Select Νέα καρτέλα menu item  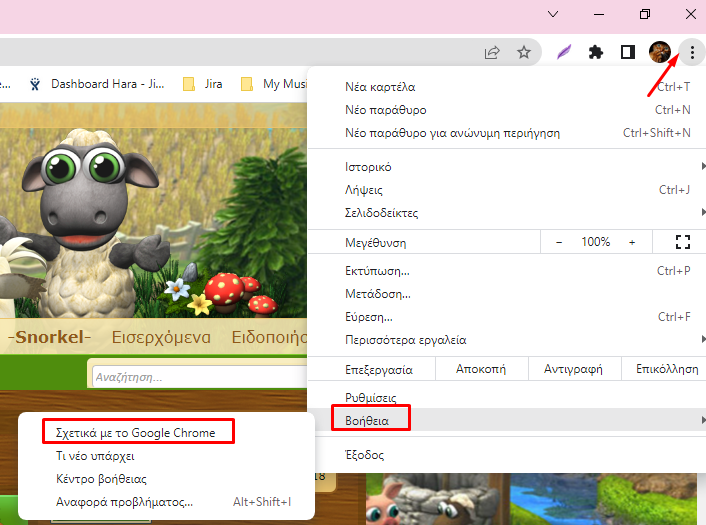[507, 87]
